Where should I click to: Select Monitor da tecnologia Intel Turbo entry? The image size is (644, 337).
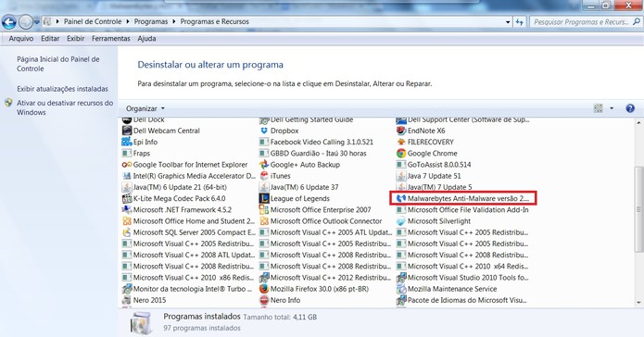[x=187, y=289]
